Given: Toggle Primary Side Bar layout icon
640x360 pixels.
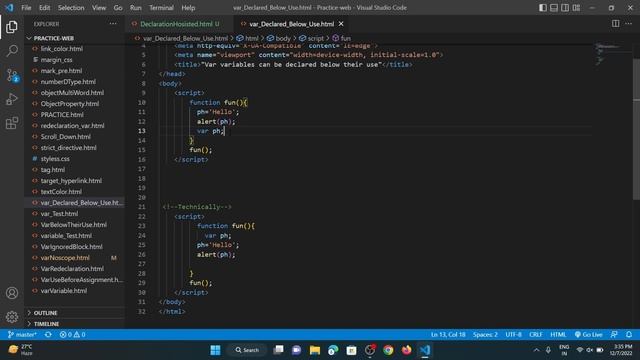Looking at the screenshot, I should pyautogui.click(x=543, y=8).
